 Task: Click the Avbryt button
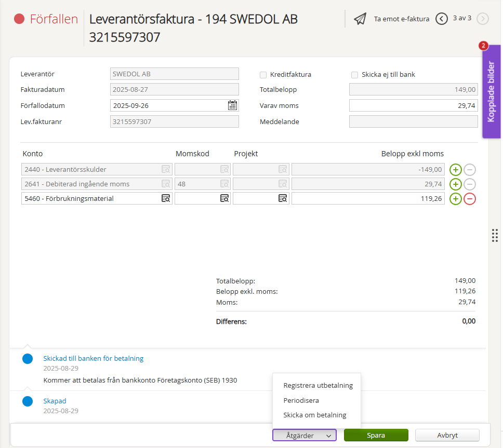click(x=447, y=436)
